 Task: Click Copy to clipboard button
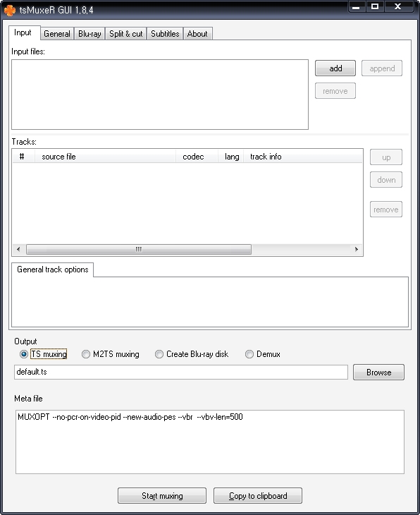(258, 496)
